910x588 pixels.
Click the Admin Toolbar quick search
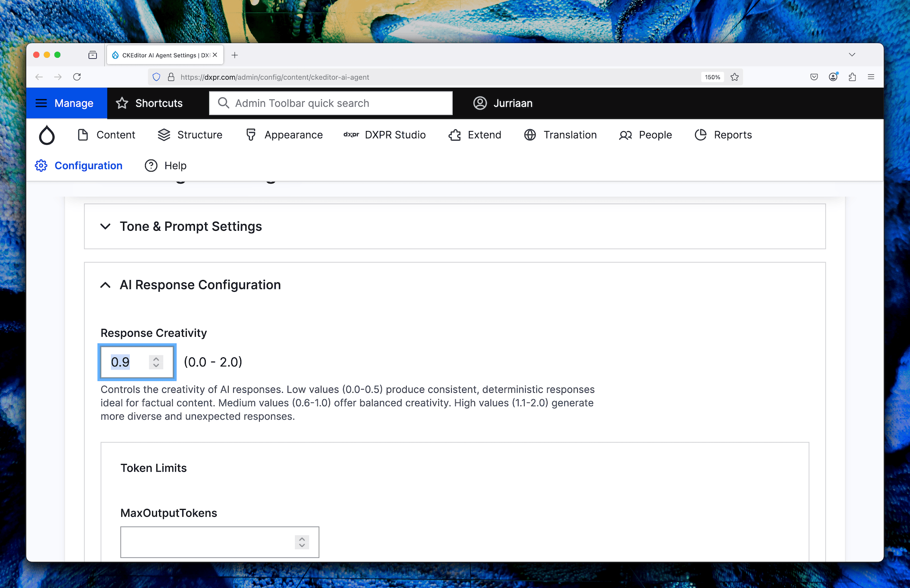330,103
